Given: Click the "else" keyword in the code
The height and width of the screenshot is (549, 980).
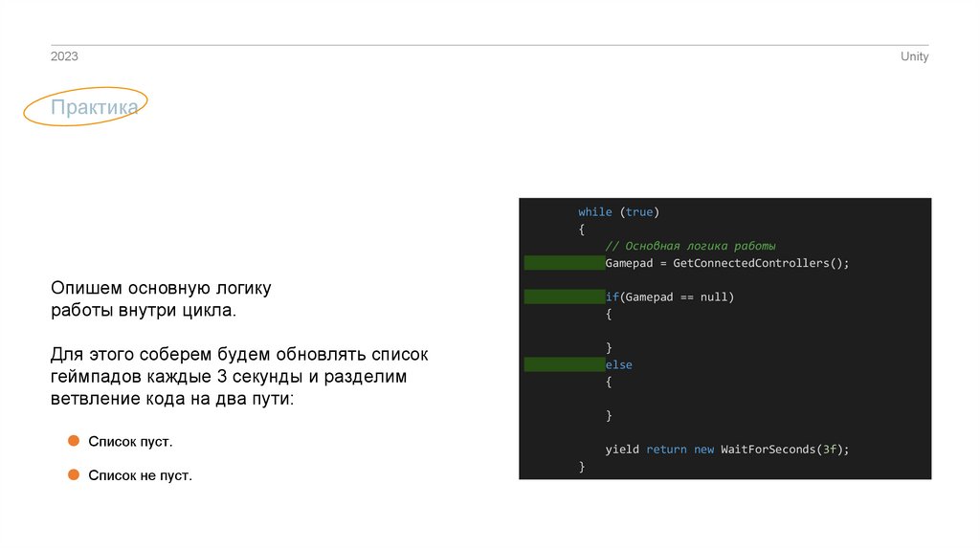Looking at the screenshot, I should click(618, 365).
